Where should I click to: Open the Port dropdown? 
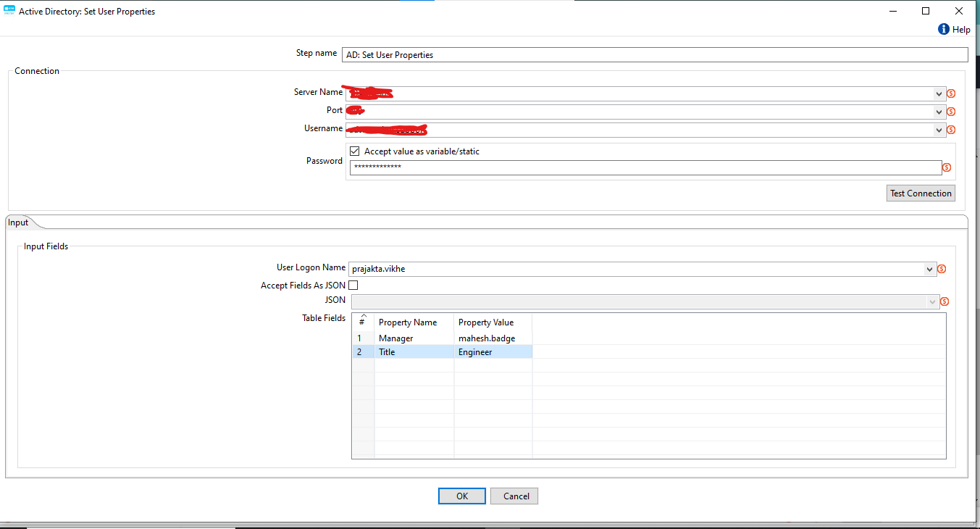click(939, 112)
